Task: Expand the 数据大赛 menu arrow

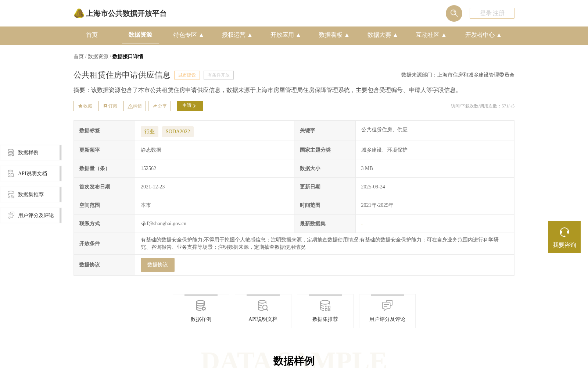Action: pos(395,35)
